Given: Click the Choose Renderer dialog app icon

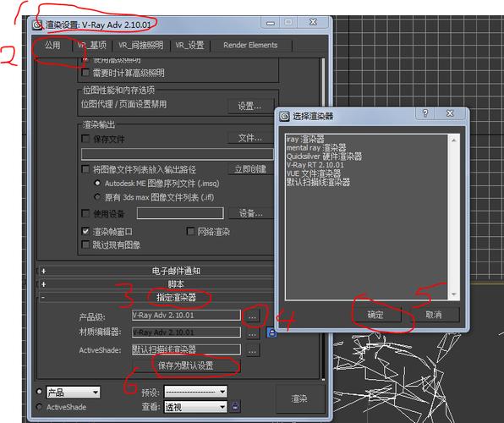Looking at the screenshot, I should pos(284,116).
